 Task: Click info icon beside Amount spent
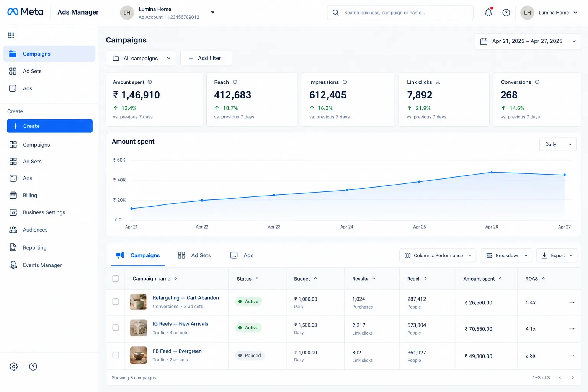click(x=150, y=82)
